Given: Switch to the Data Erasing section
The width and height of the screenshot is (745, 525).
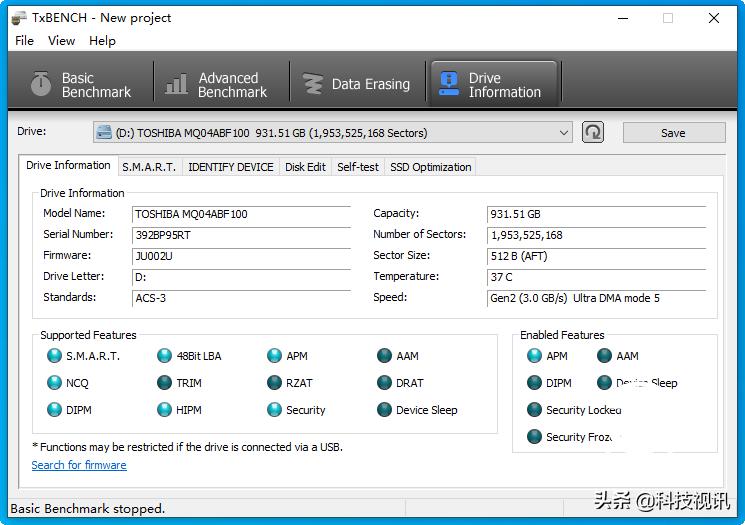Looking at the screenshot, I should click(357, 85).
